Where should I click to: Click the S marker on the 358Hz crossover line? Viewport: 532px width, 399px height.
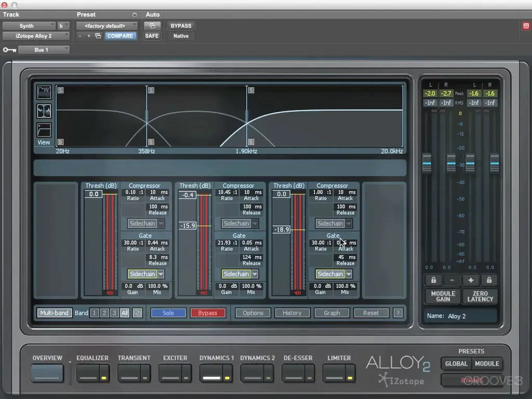(151, 90)
